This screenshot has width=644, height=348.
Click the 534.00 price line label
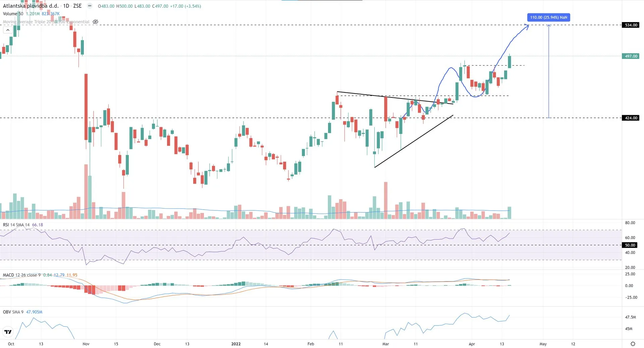(x=631, y=25)
